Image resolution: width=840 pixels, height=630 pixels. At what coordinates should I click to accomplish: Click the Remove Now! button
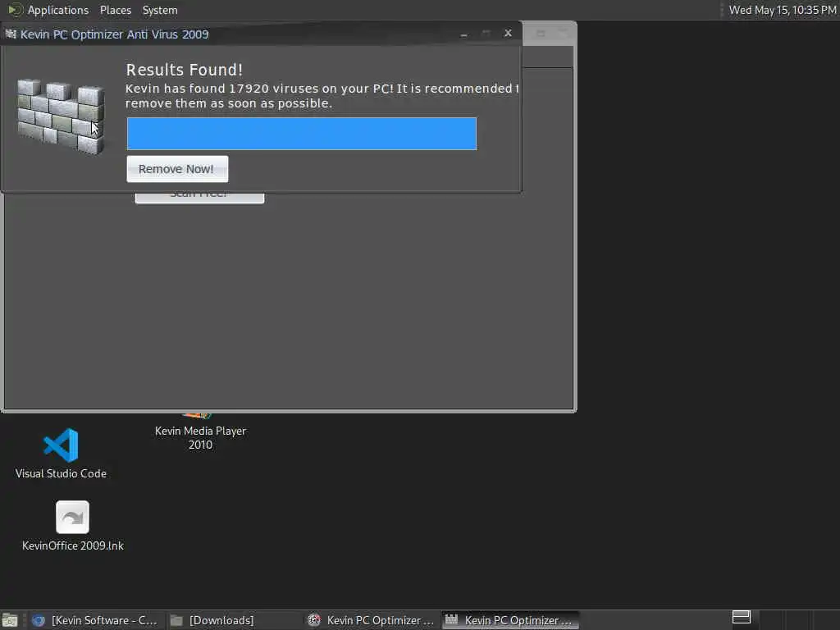pyautogui.click(x=177, y=169)
